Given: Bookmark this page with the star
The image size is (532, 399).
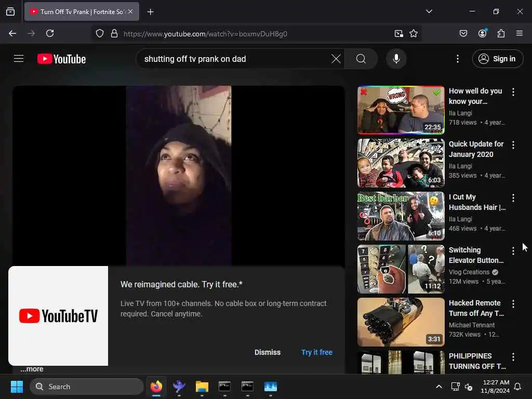Looking at the screenshot, I should tap(413, 34).
